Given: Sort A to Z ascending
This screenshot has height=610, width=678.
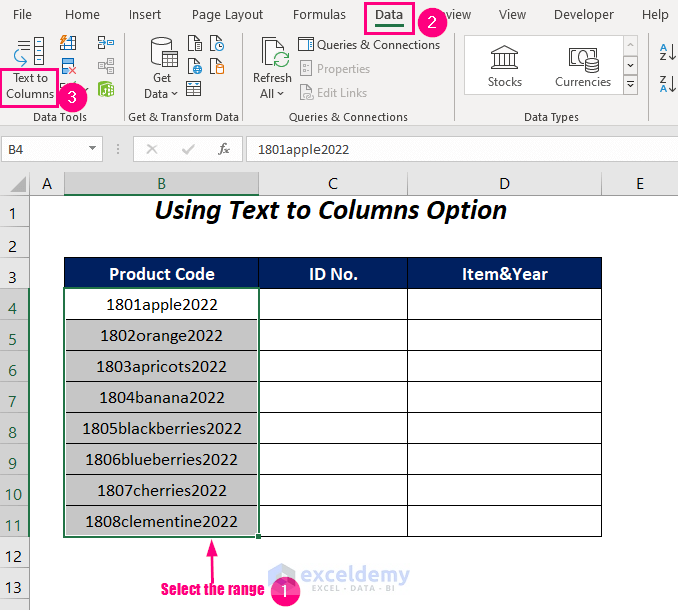Looking at the screenshot, I should pyautogui.click(x=667, y=52).
